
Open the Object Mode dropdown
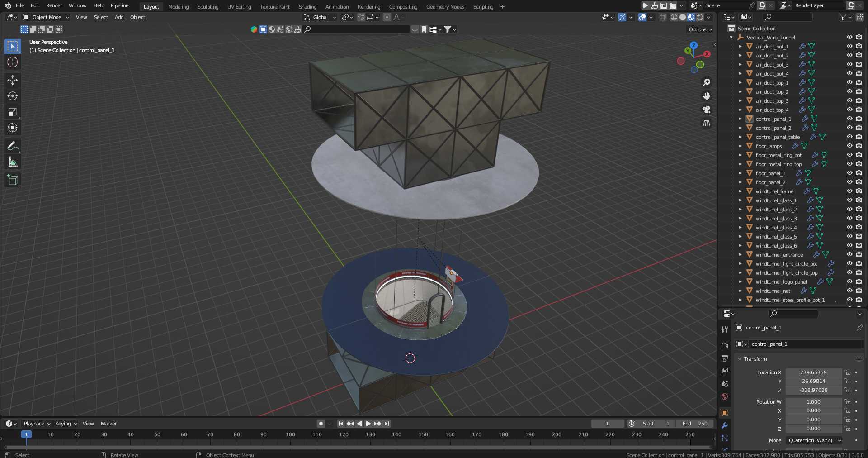tap(46, 17)
